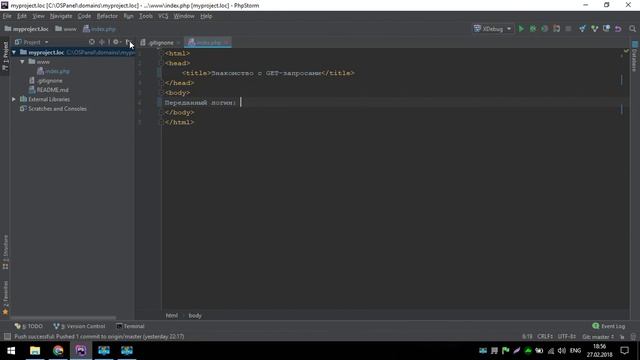
Task: Open Windows Start menu
Action: pyautogui.click(x=11, y=351)
